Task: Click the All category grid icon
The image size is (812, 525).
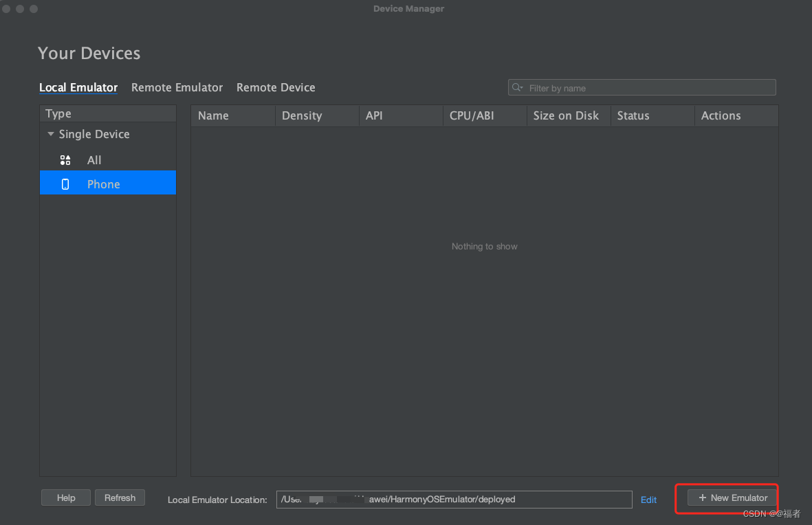Action: point(65,160)
